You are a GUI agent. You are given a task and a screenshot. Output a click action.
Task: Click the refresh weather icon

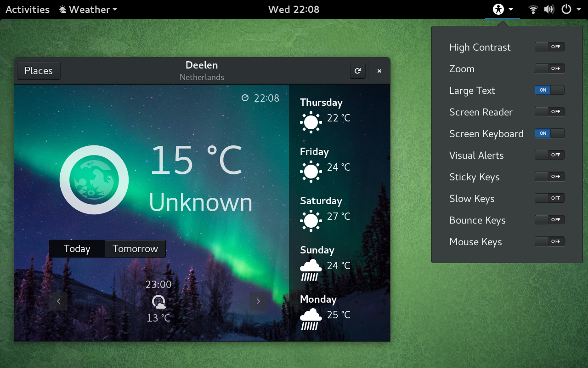[x=358, y=71]
